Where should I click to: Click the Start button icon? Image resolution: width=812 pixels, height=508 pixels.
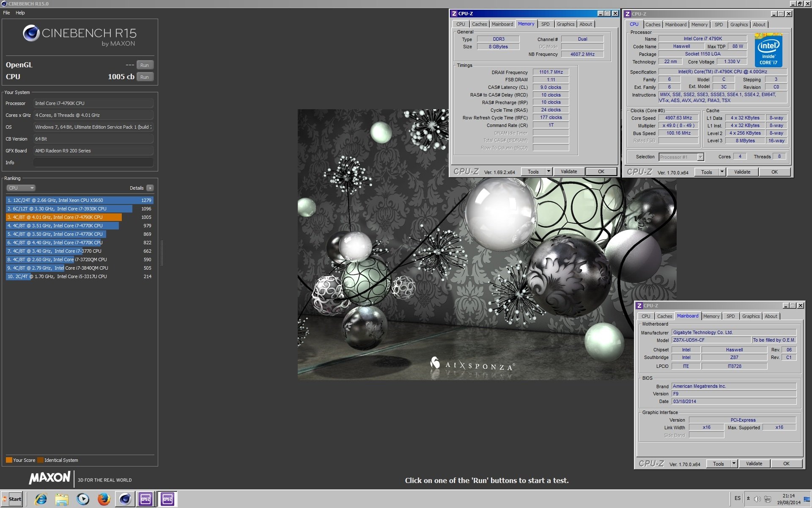point(12,499)
